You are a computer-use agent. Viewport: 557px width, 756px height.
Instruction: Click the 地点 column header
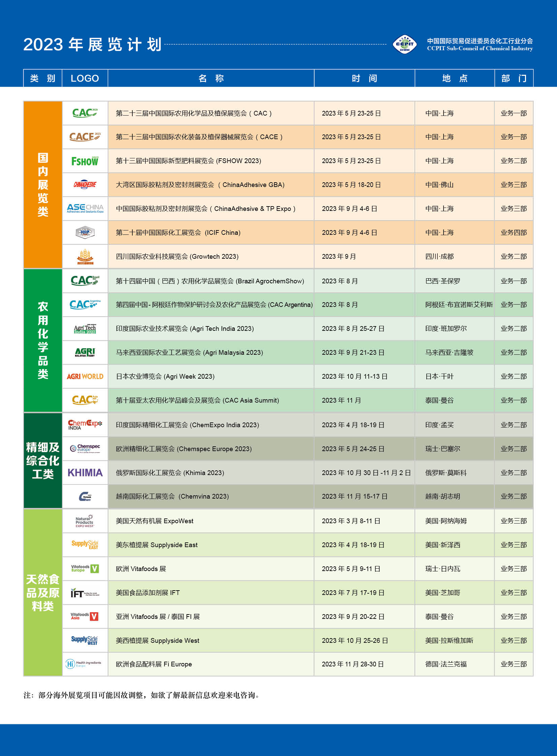[455, 78]
